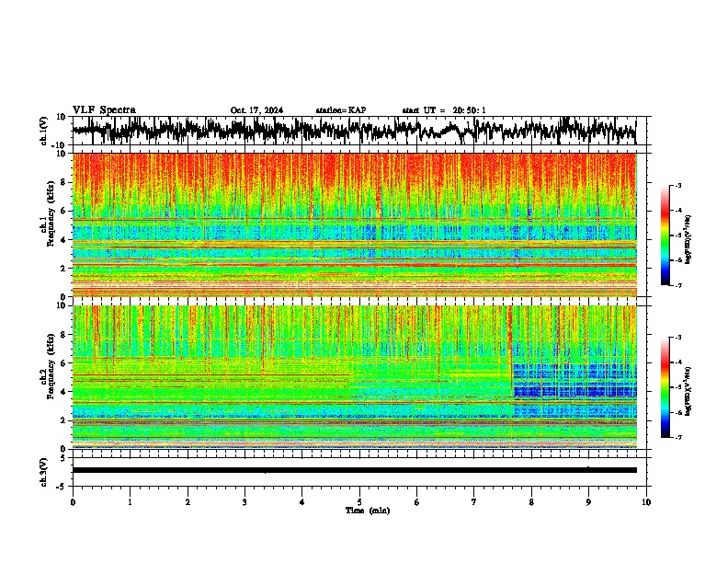Click the ch.2 spectrogram color scale bar

point(665,387)
